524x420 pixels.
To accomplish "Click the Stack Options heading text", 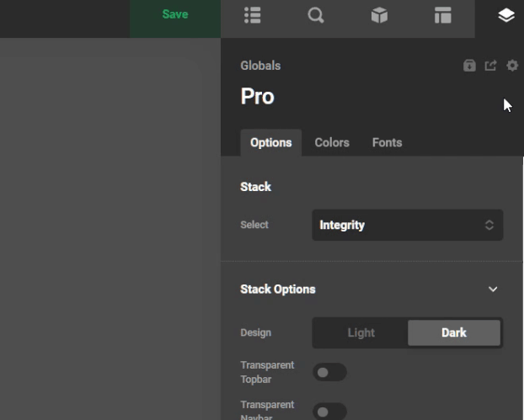I will tap(278, 290).
